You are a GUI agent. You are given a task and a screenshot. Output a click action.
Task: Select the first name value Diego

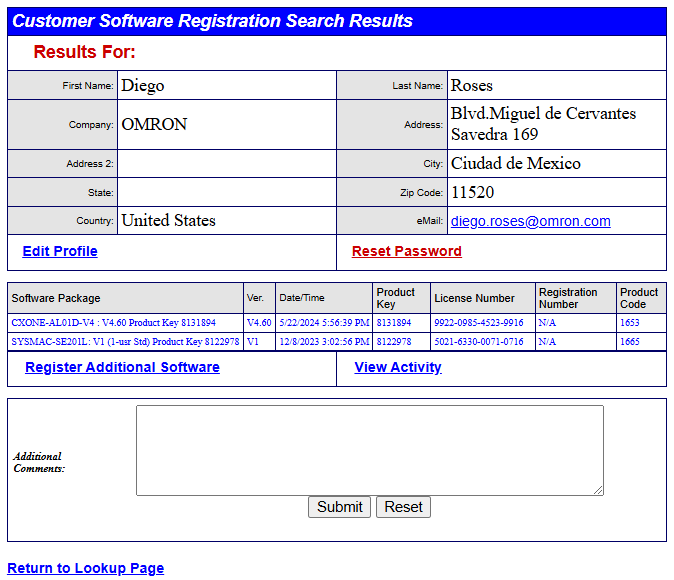[x=143, y=86]
